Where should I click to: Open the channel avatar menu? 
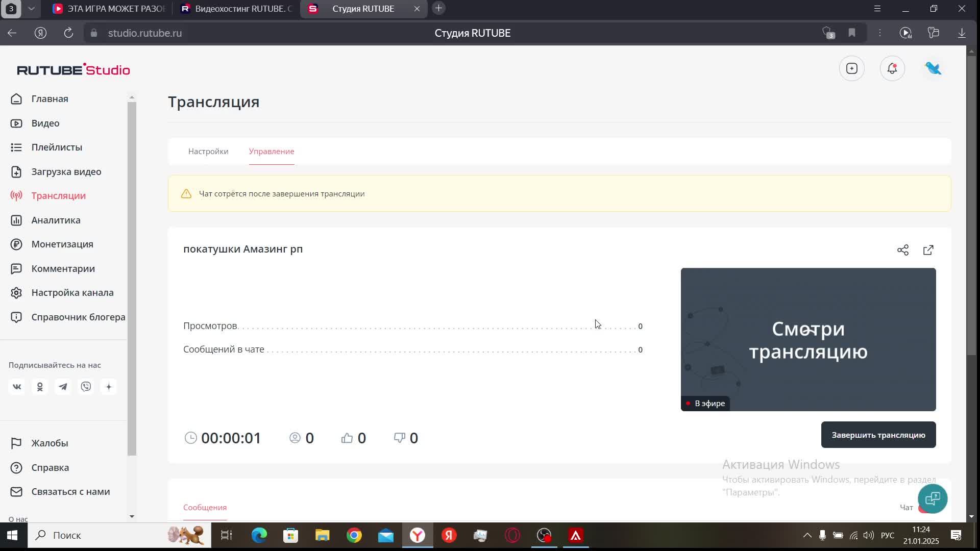(933, 69)
